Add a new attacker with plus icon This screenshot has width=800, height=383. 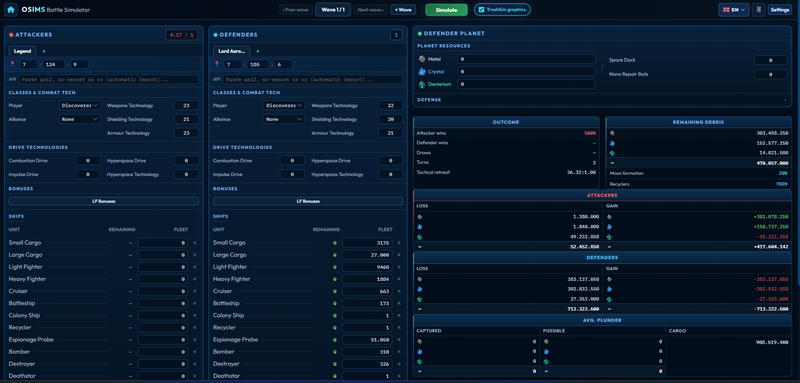pos(43,51)
